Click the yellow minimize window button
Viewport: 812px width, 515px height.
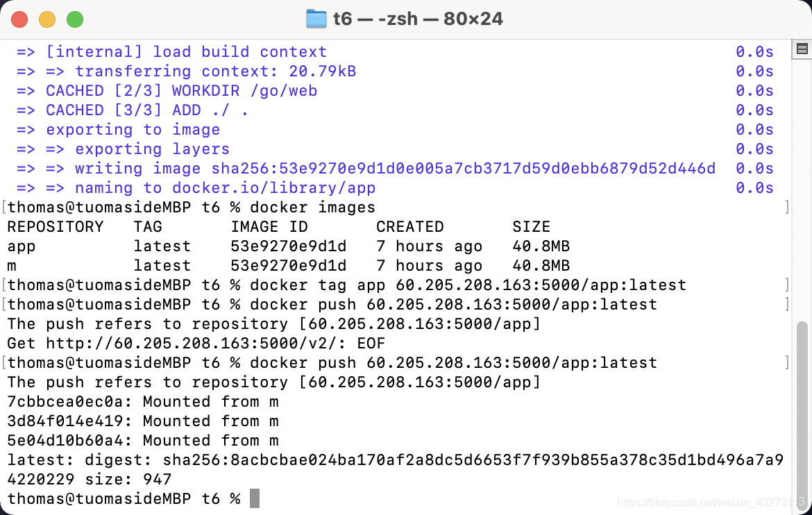[x=47, y=19]
